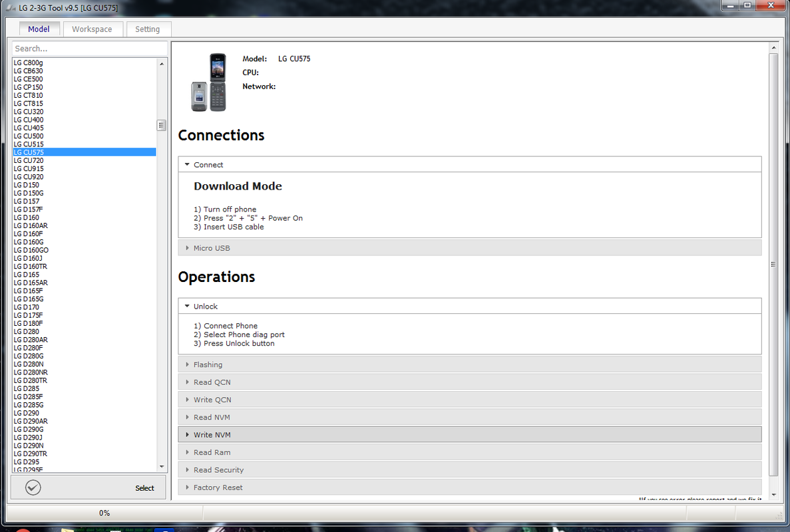Select LG D290AR in model list
The width and height of the screenshot is (790, 532).
(84, 421)
